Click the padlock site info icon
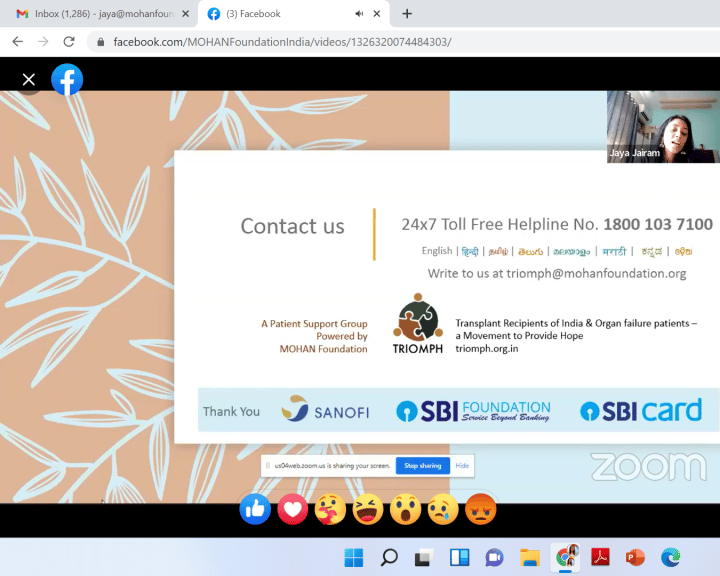The height and width of the screenshot is (576, 720). tap(101, 42)
